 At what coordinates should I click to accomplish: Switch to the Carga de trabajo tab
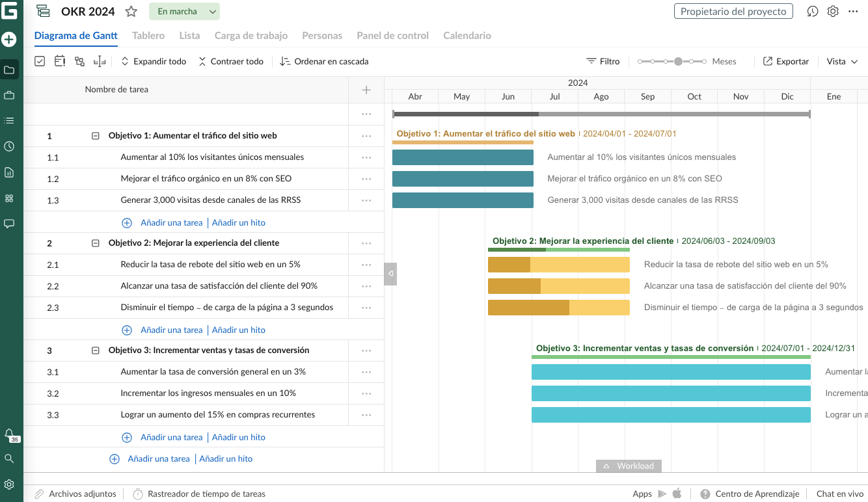251,36
